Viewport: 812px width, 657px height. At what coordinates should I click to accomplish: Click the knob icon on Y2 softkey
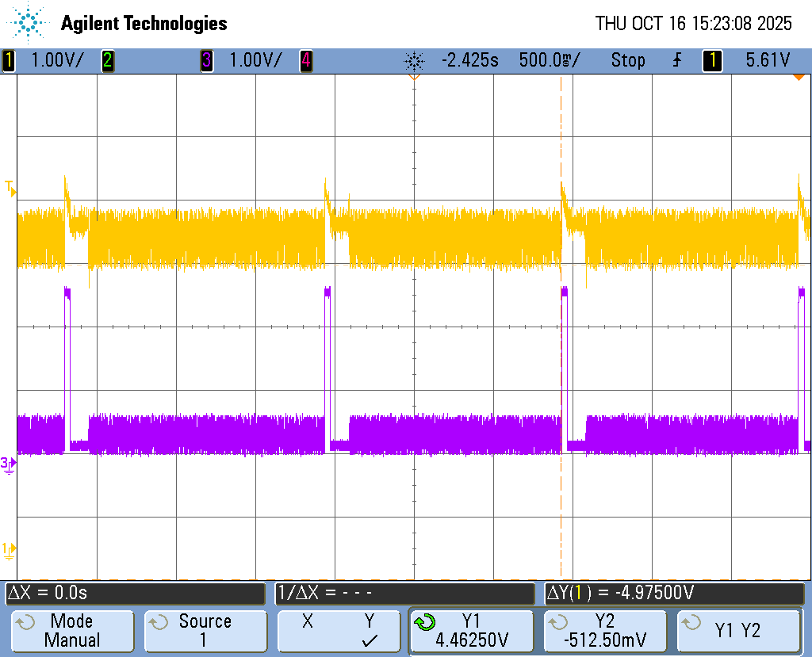click(559, 622)
